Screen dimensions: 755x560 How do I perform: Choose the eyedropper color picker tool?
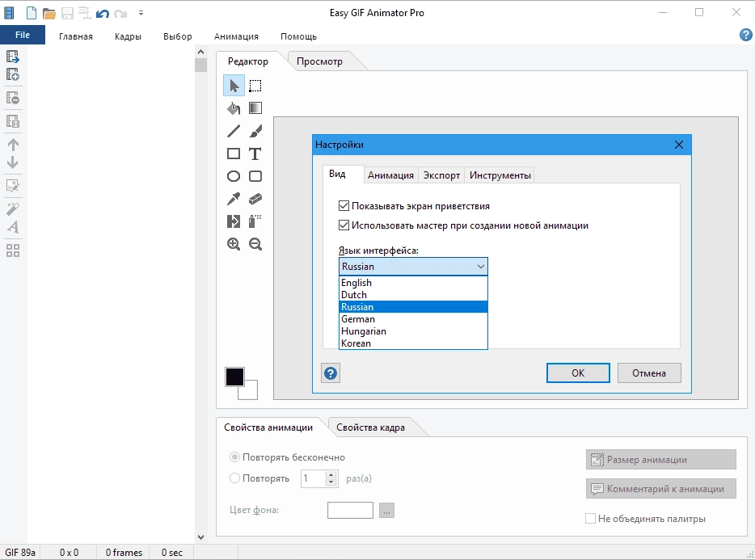pyautogui.click(x=234, y=198)
